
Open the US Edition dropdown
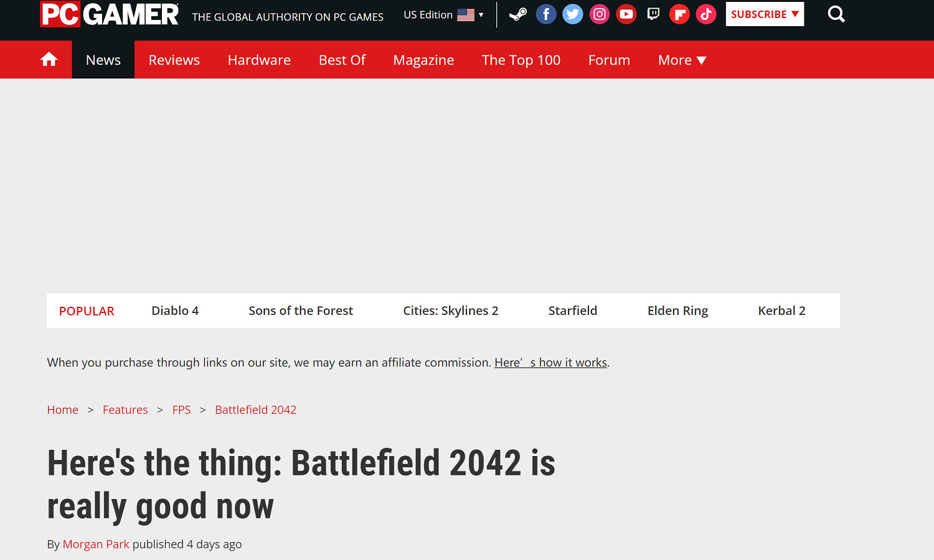coord(443,14)
